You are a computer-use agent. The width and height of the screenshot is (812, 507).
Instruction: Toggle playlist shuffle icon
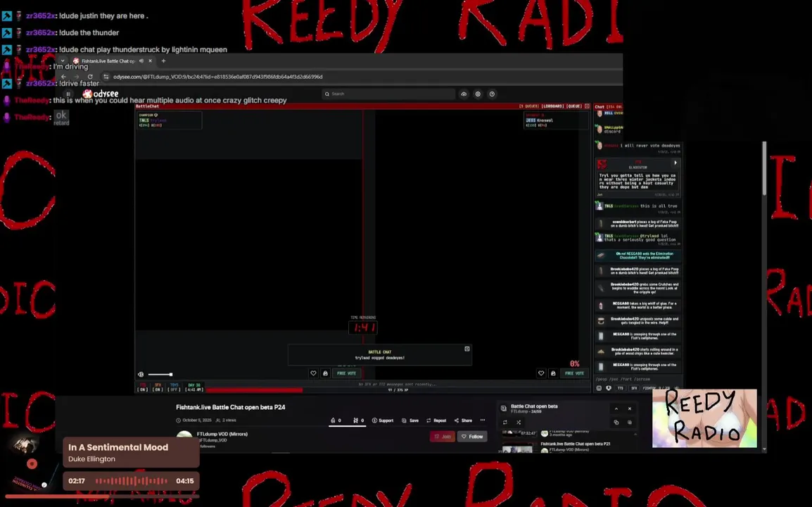click(x=519, y=422)
